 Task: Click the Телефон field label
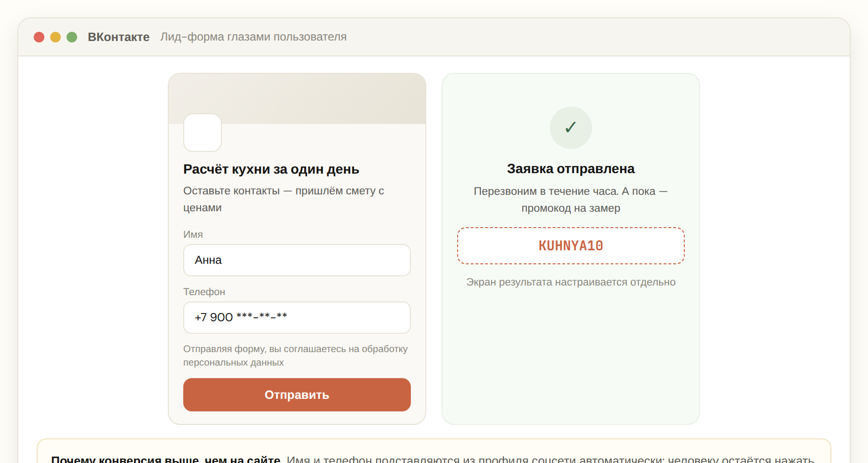click(x=204, y=292)
